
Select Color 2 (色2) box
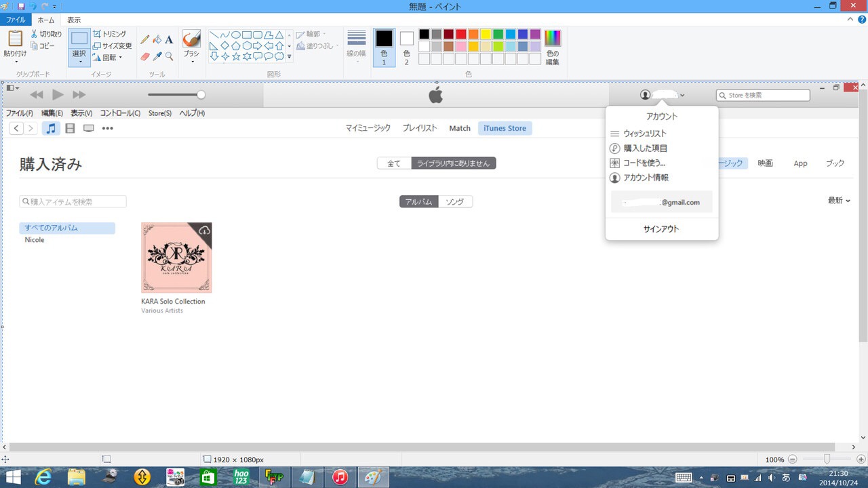[406, 47]
